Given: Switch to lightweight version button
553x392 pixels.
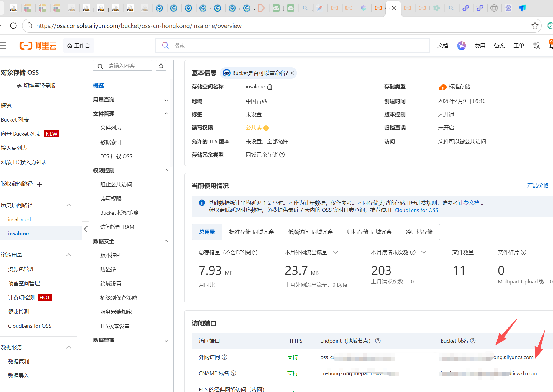Looking at the screenshot, I should point(36,86).
